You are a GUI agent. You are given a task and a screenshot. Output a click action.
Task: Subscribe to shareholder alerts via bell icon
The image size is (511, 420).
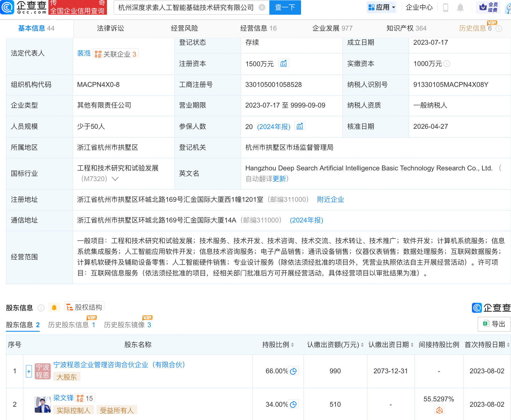(x=54, y=308)
